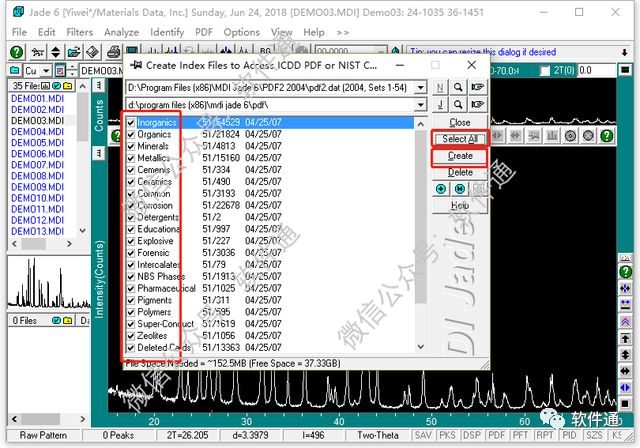Click the file list vertical scrollbar thumb

pyautogui.click(x=82, y=117)
